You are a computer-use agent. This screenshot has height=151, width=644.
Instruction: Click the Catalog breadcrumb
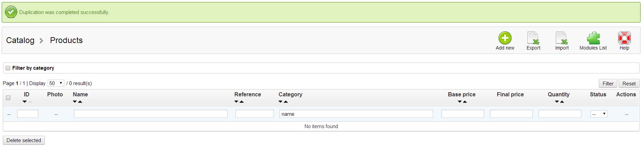point(20,40)
